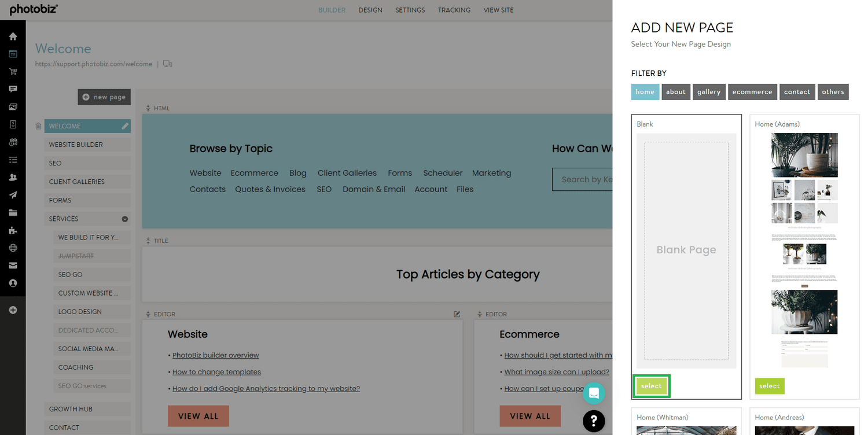Open the client galleries image icon
Viewport: 868px width, 435px height.
tap(13, 107)
